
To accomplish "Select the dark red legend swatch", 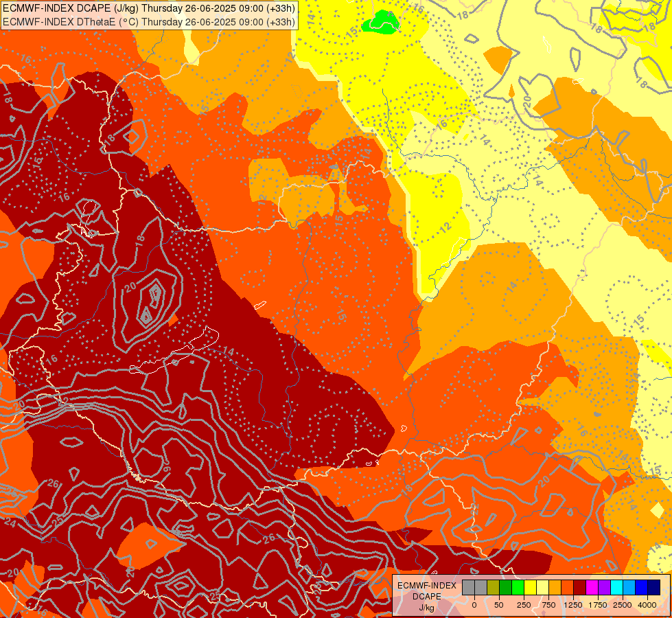I will [580, 588].
